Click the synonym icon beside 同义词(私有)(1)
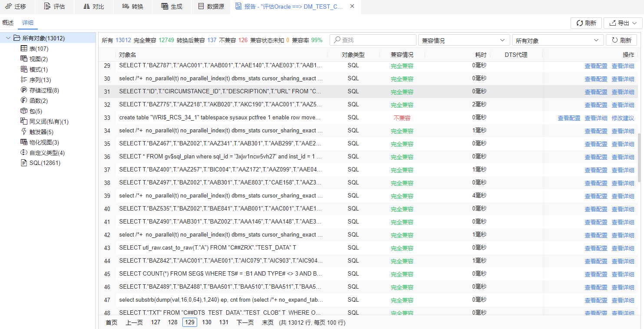This screenshot has height=329, width=644. (24, 122)
